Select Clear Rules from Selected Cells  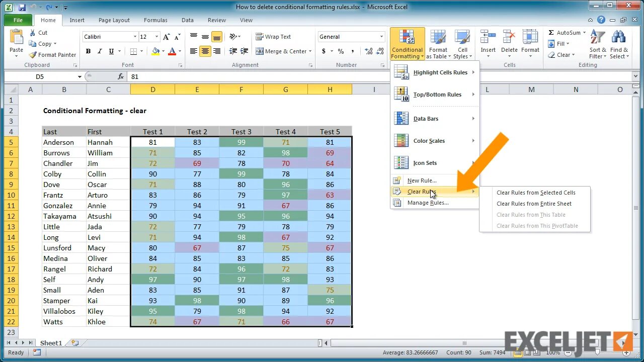pyautogui.click(x=535, y=193)
